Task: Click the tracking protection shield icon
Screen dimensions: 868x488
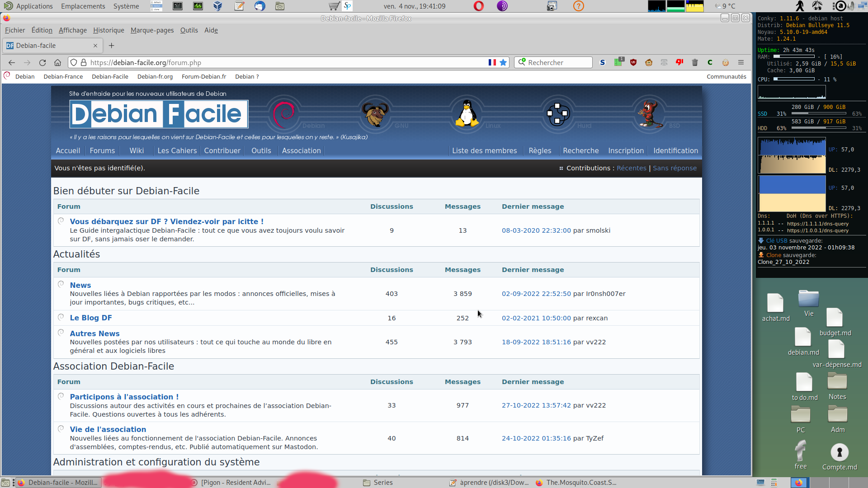Action: coord(74,62)
